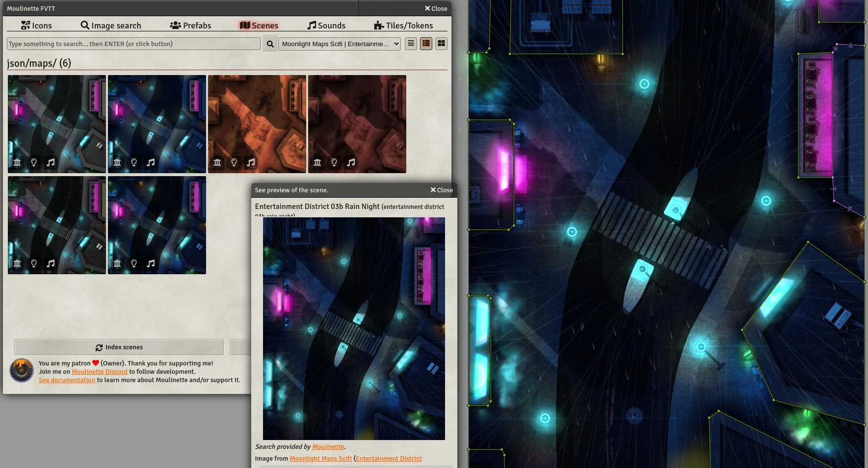Viewport: 868px width, 468px height.
Task: Open the Entertainment District pack link
Action: point(389,459)
